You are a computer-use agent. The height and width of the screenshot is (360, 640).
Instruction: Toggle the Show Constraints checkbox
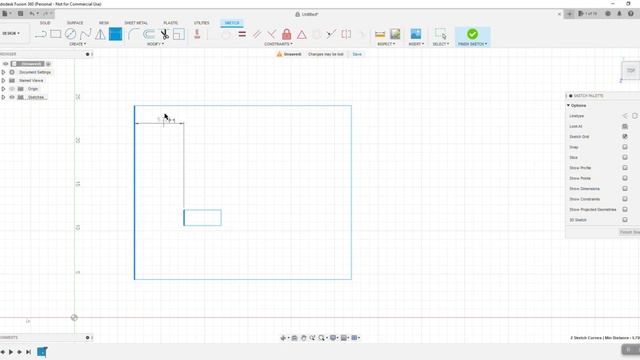pyautogui.click(x=625, y=199)
